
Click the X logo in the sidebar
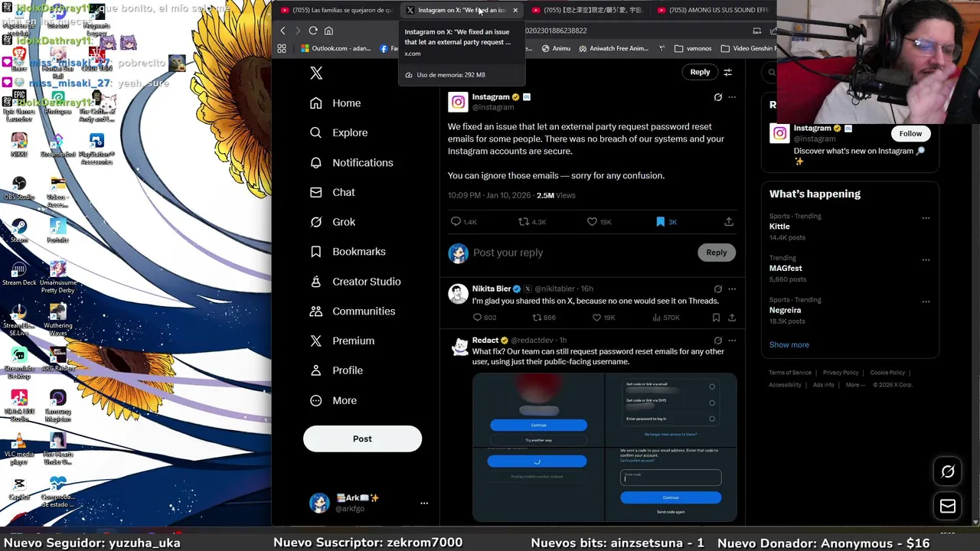(316, 73)
